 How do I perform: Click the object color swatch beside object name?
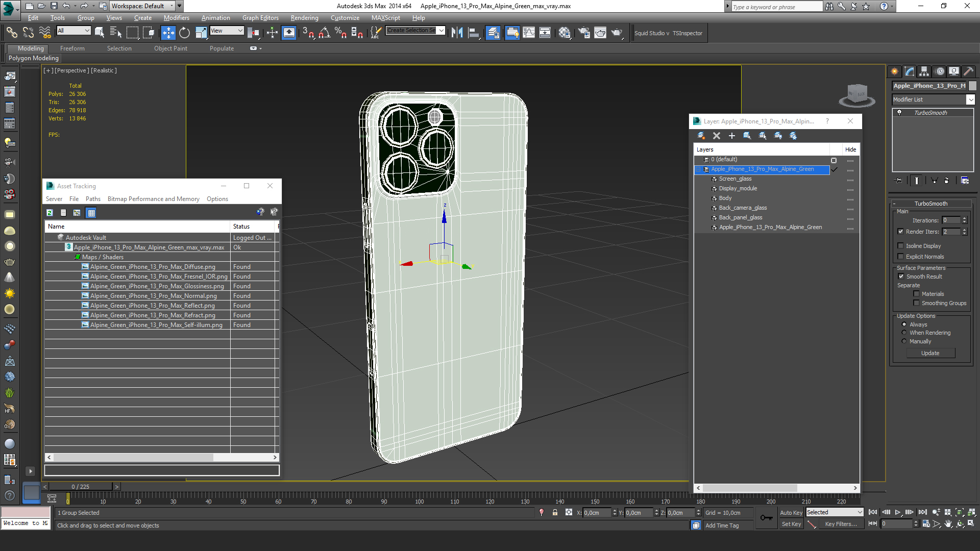972,86
